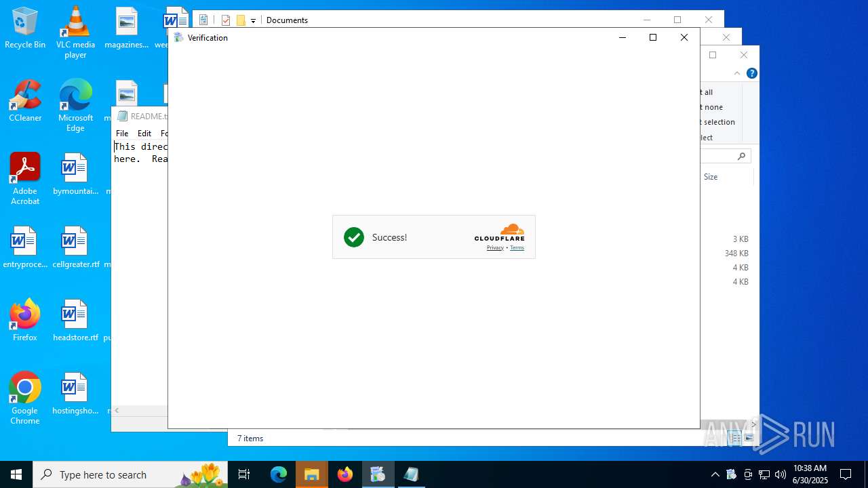This screenshot has height=488, width=868.
Task: Click the Windows Start button
Action: pos(16,474)
